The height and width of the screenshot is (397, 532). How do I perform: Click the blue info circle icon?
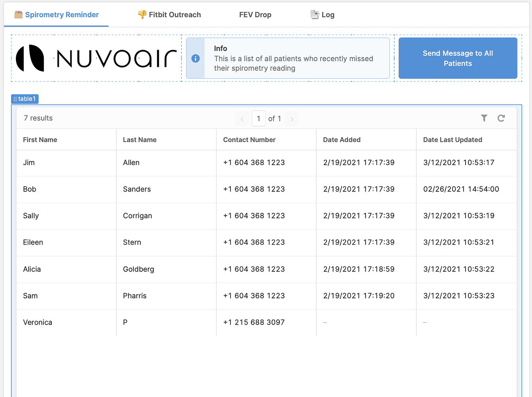[196, 58]
